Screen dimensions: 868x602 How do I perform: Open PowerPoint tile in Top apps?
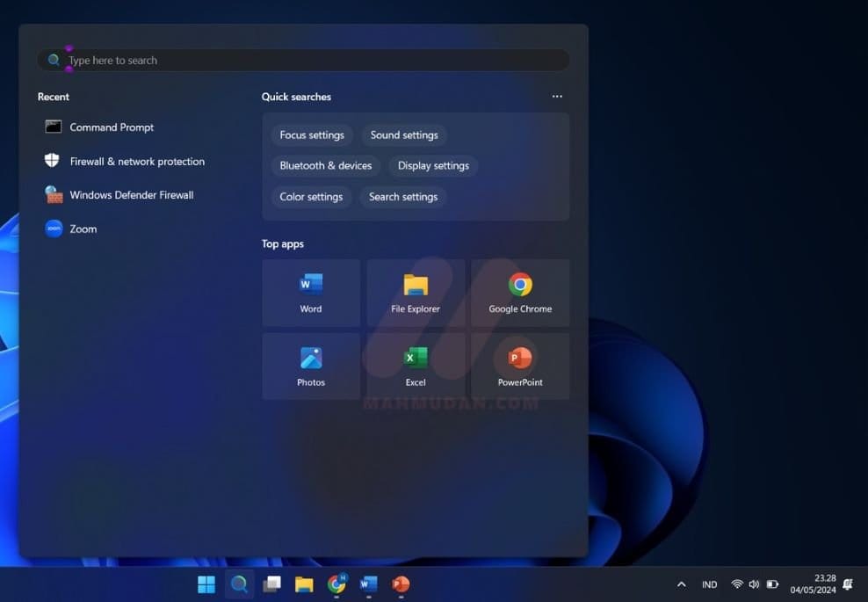click(x=520, y=366)
